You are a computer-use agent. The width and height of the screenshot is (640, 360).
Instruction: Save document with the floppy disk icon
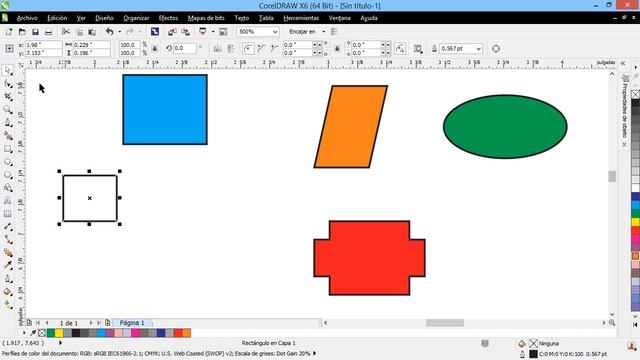[x=35, y=32]
